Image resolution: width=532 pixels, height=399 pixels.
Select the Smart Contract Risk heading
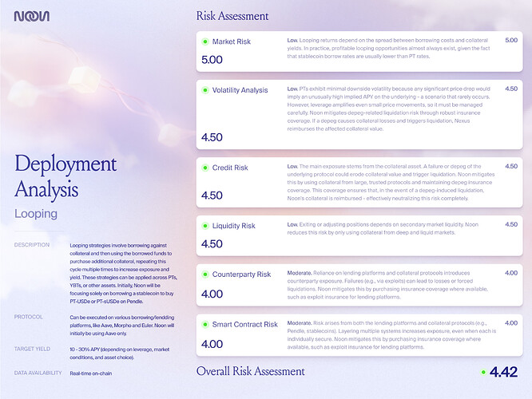pyautogui.click(x=244, y=325)
